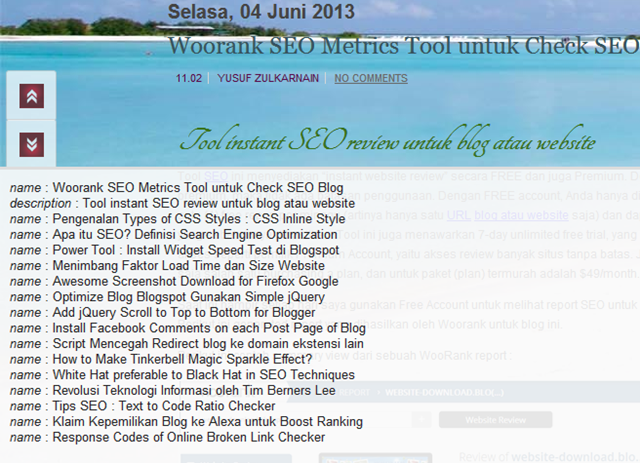The width and height of the screenshot is (640, 463).
Task: Select row Apa itu SEO? Definisi Search Engine Optimization
Action: click(173, 235)
